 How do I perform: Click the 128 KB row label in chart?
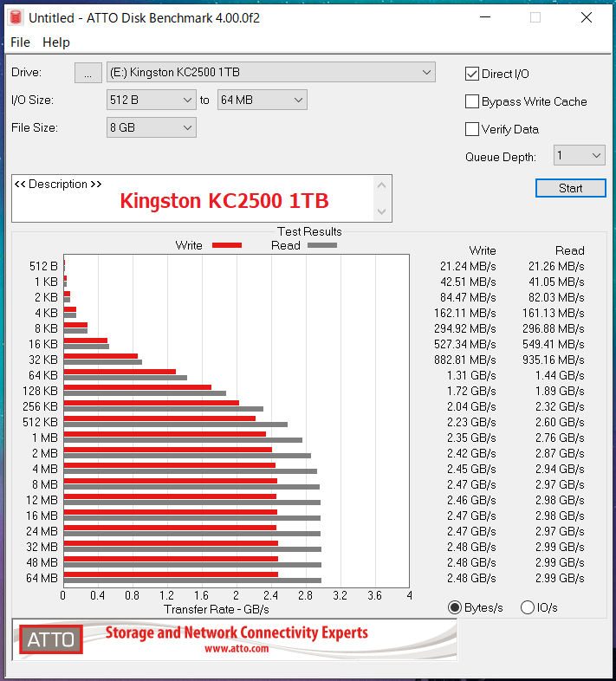tap(41, 391)
